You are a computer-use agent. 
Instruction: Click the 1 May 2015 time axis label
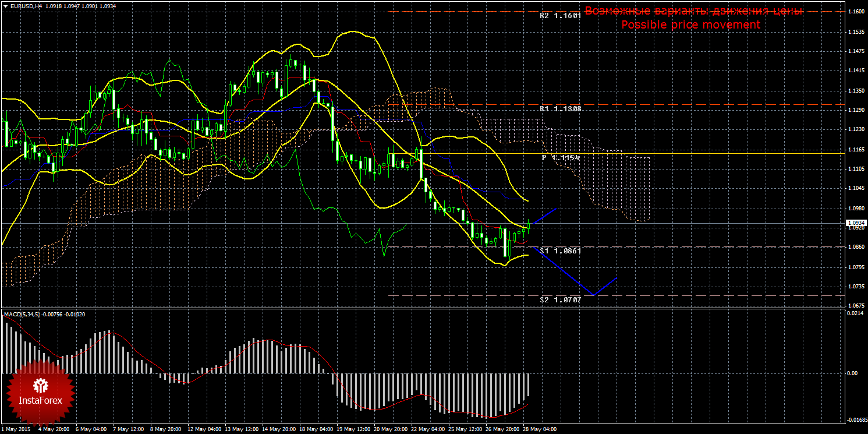click(16, 429)
